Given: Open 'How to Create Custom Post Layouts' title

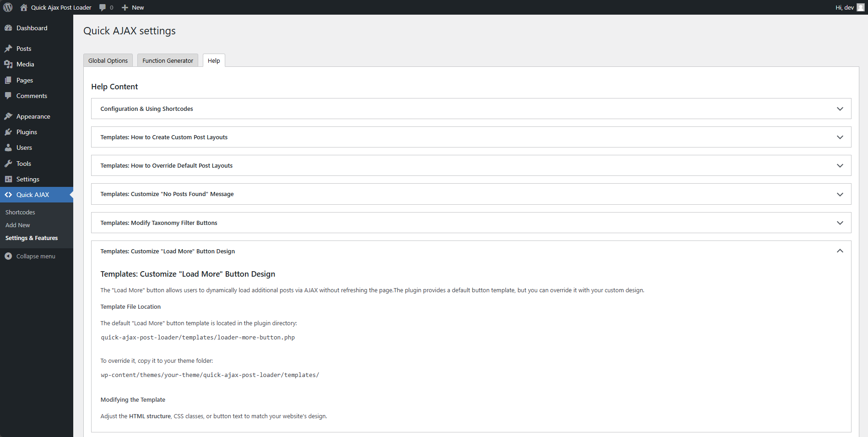Looking at the screenshot, I should [164, 137].
